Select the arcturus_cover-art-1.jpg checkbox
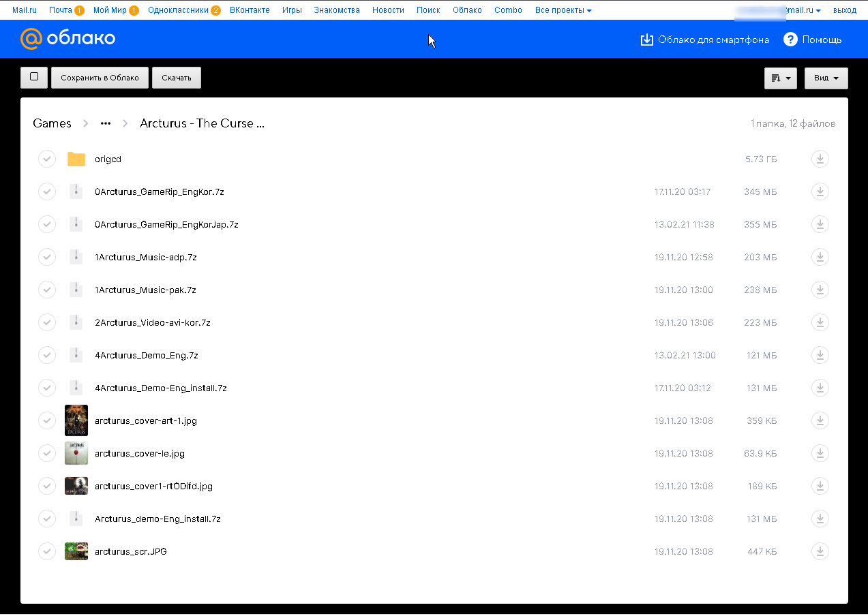The width and height of the screenshot is (868, 616). (46, 420)
